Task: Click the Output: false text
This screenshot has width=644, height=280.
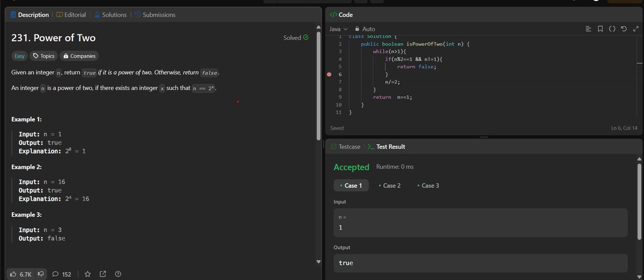Action: tap(42, 238)
